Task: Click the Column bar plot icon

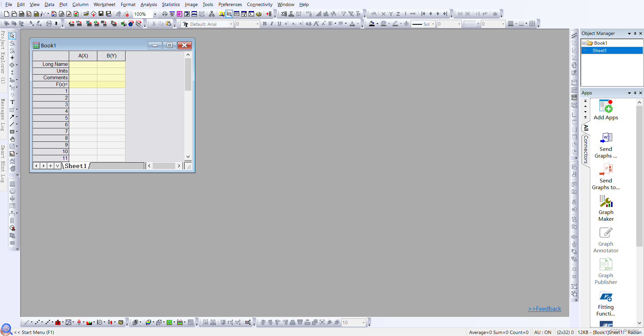Action: click(58, 322)
